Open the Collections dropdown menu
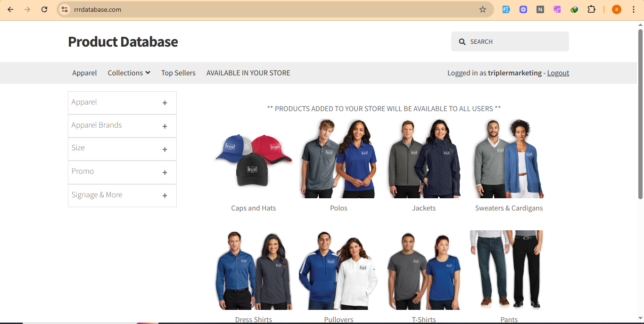 [x=129, y=73]
